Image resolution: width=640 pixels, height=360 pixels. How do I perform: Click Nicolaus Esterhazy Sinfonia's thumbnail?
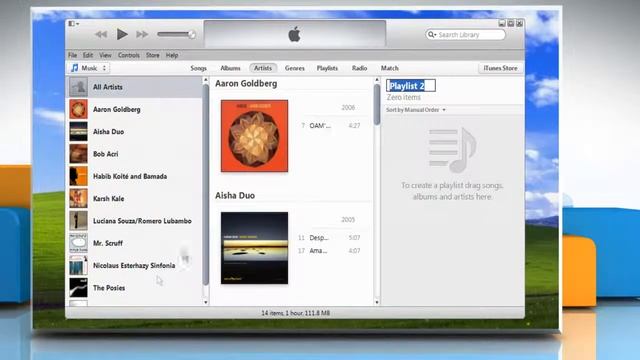[x=78, y=265]
